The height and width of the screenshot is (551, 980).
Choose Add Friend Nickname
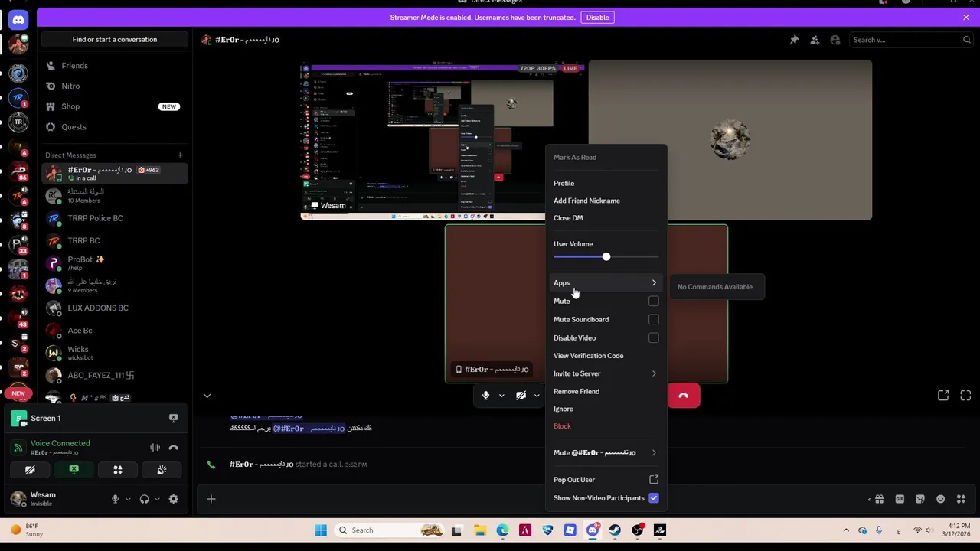[606, 201]
